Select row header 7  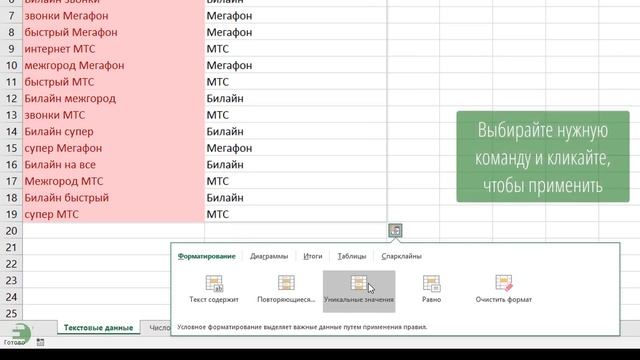[x=11, y=16]
